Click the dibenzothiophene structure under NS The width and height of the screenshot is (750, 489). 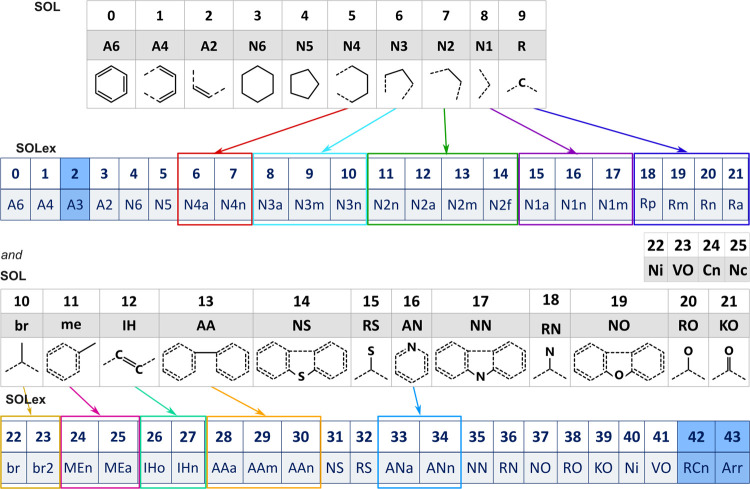tap(302, 362)
